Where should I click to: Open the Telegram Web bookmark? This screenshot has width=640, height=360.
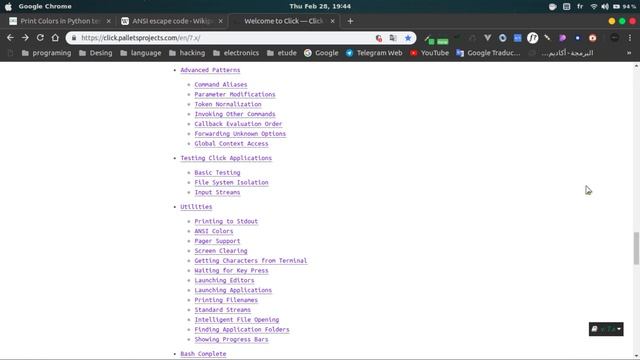pyautogui.click(x=374, y=53)
